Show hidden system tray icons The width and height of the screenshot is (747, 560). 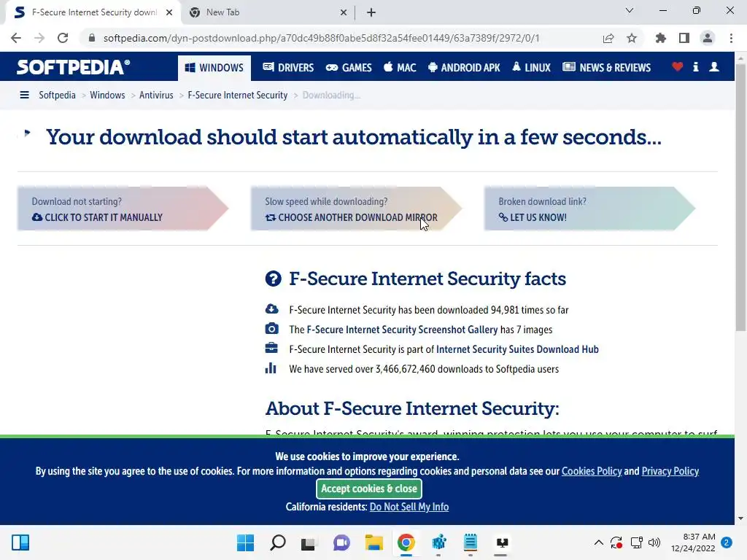click(x=599, y=542)
